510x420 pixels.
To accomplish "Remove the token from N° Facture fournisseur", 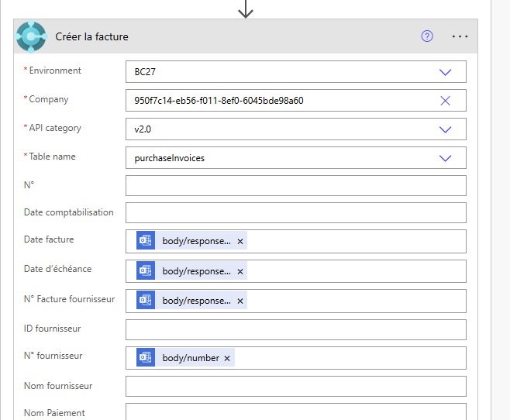I will (240, 301).
